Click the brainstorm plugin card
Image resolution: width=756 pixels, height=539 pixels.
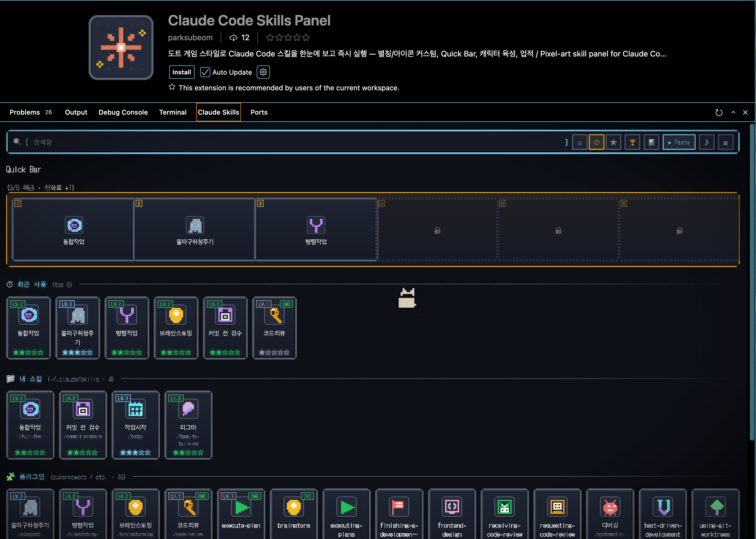(294, 514)
